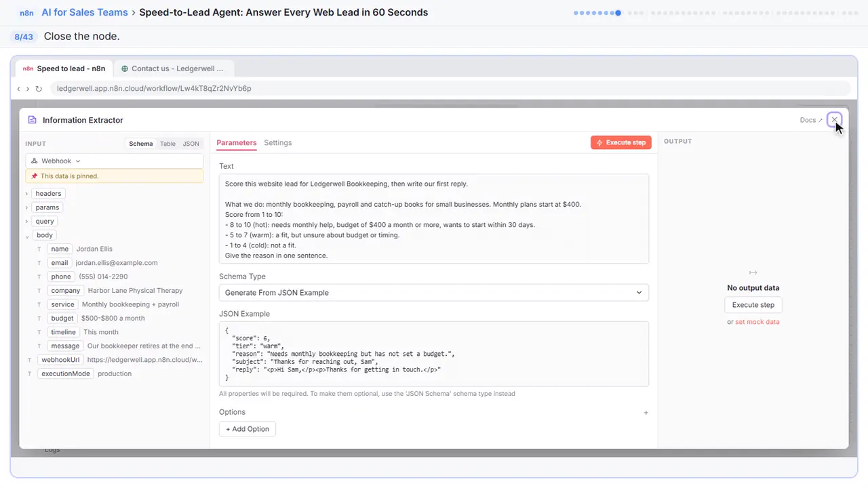
Task: Open the AI for Sales Teams breadcrumb link
Action: (x=84, y=12)
